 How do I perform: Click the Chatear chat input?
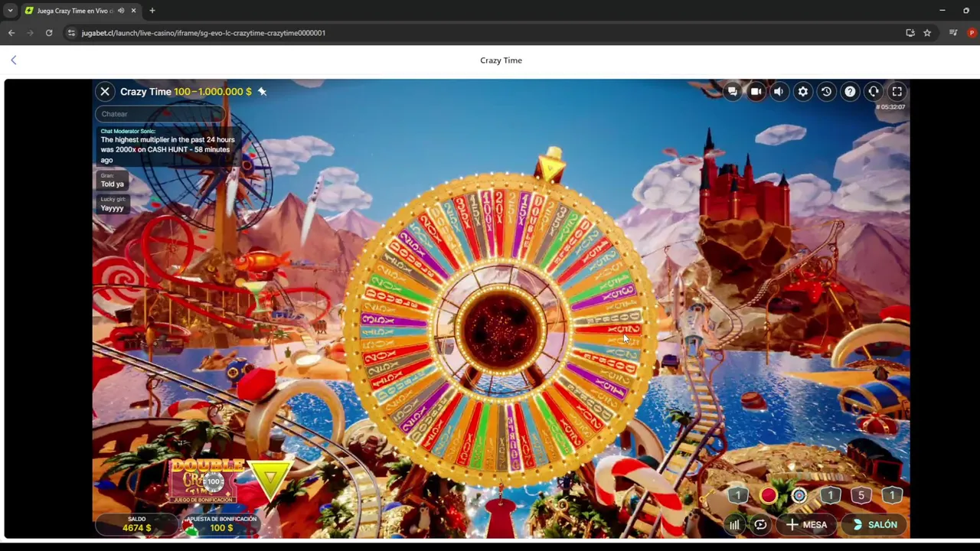[x=161, y=114]
